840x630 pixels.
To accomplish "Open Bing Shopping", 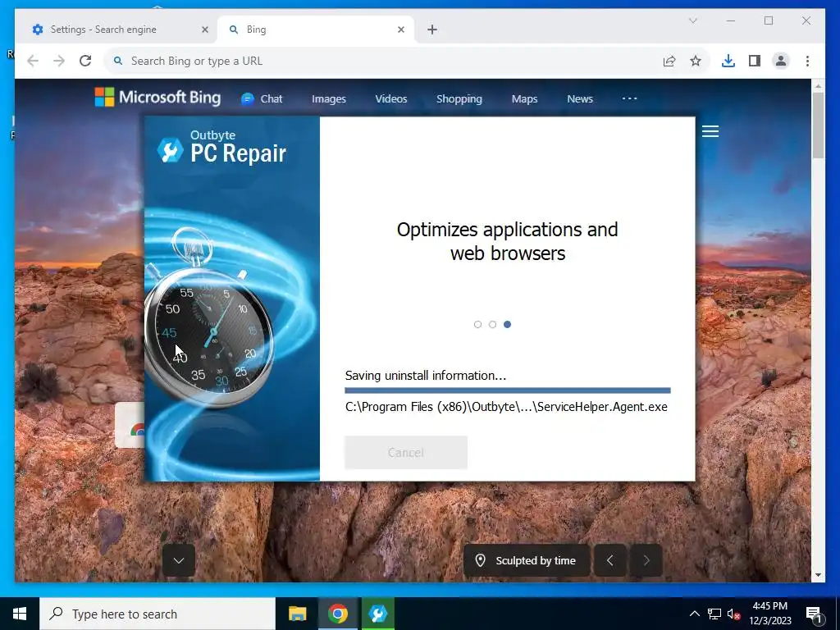I will click(459, 98).
